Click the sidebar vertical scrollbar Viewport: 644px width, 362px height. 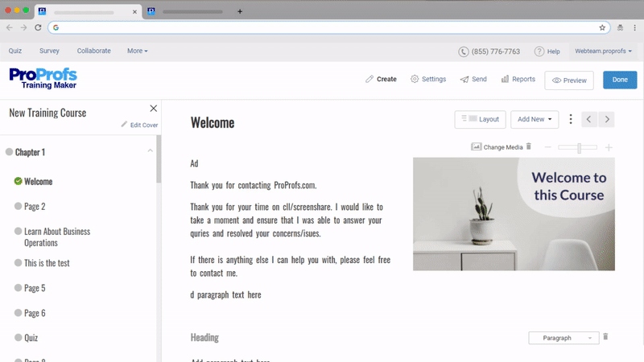tap(159, 159)
